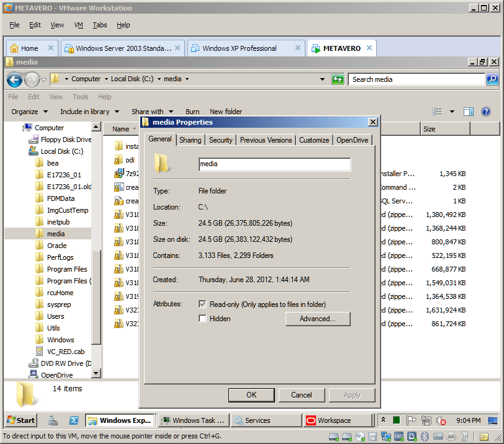
Task: Close the Home tab in VMware
Action: coord(50,48)
